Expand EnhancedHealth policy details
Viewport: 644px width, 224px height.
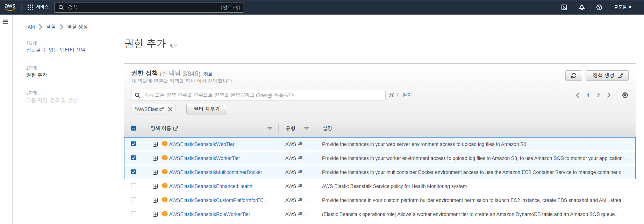click(x=155, y=186)
